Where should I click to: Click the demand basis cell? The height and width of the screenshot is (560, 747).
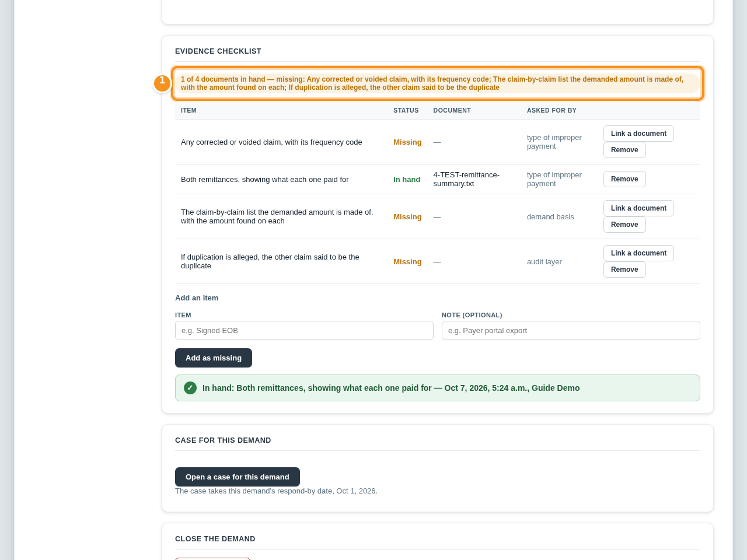click(x=550, y=217)
